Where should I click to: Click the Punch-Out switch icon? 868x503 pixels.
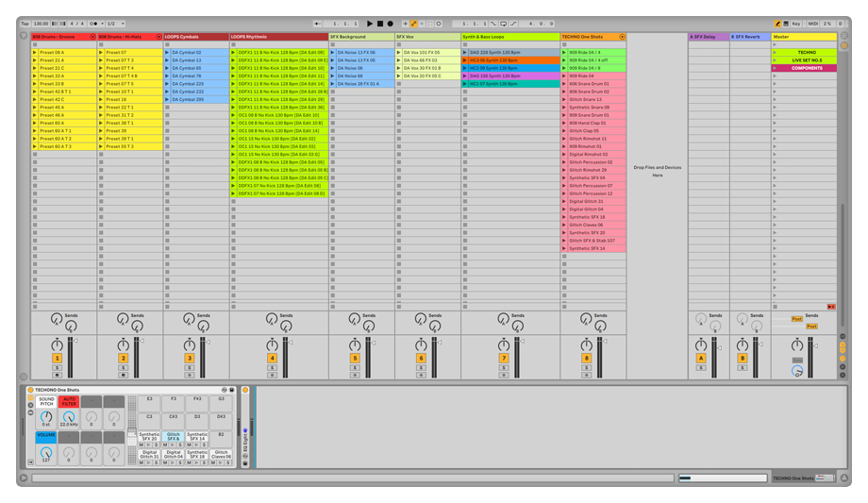513,24
